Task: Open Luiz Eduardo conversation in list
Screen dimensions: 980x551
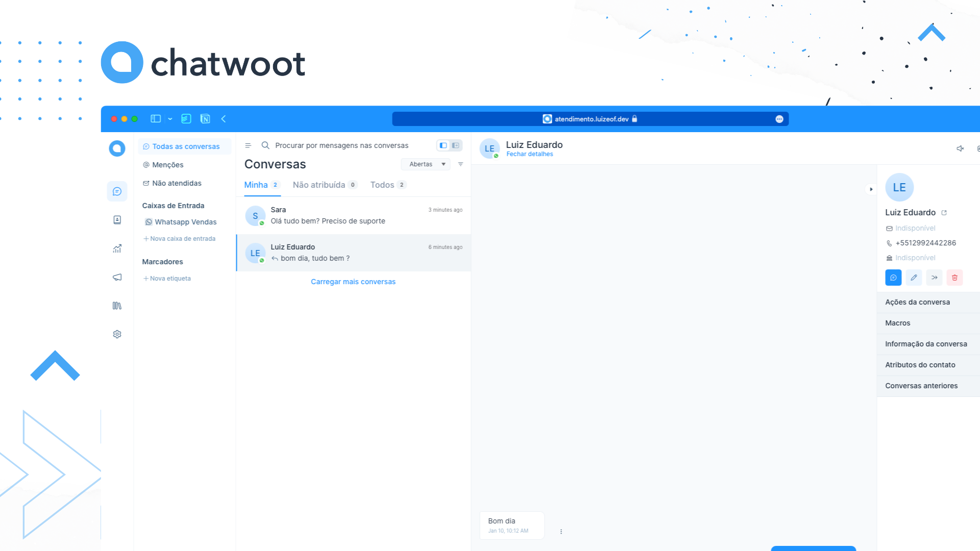Action: (x=353, y=253)
